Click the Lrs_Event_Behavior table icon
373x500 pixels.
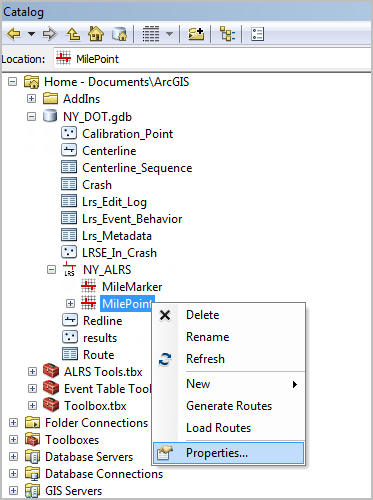click(x=69, y=218)
